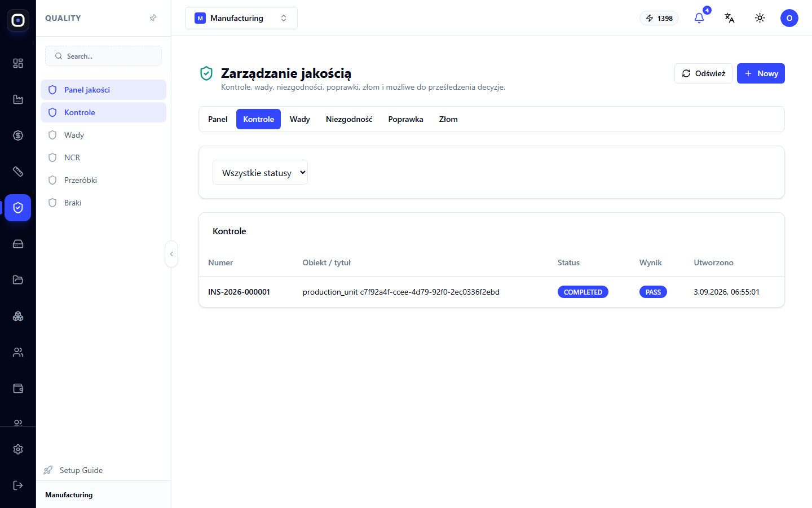This screenshot has height=508, width=812.
Task: Switch to the Niezgodność tab
Action: click(349, 119)
